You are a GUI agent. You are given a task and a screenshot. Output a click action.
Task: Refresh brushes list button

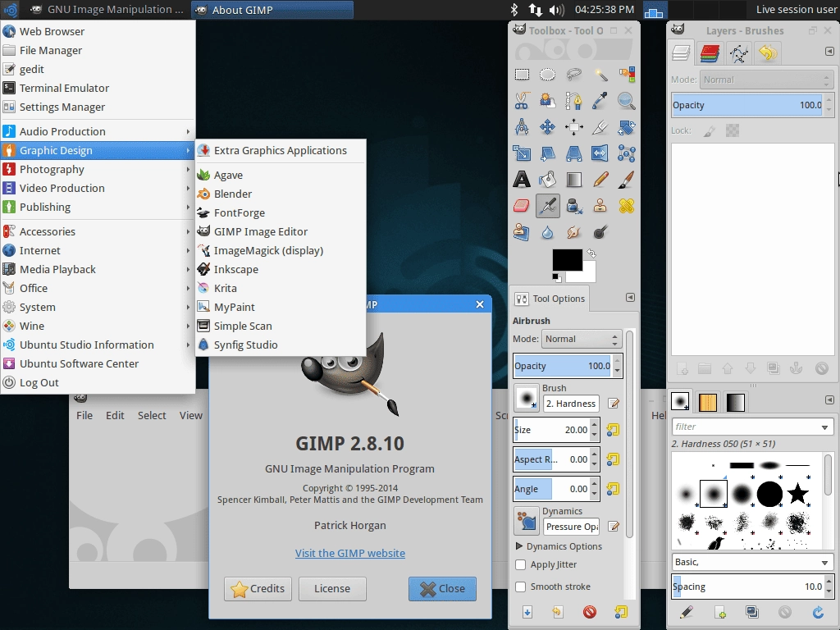(x=818, y=612)
